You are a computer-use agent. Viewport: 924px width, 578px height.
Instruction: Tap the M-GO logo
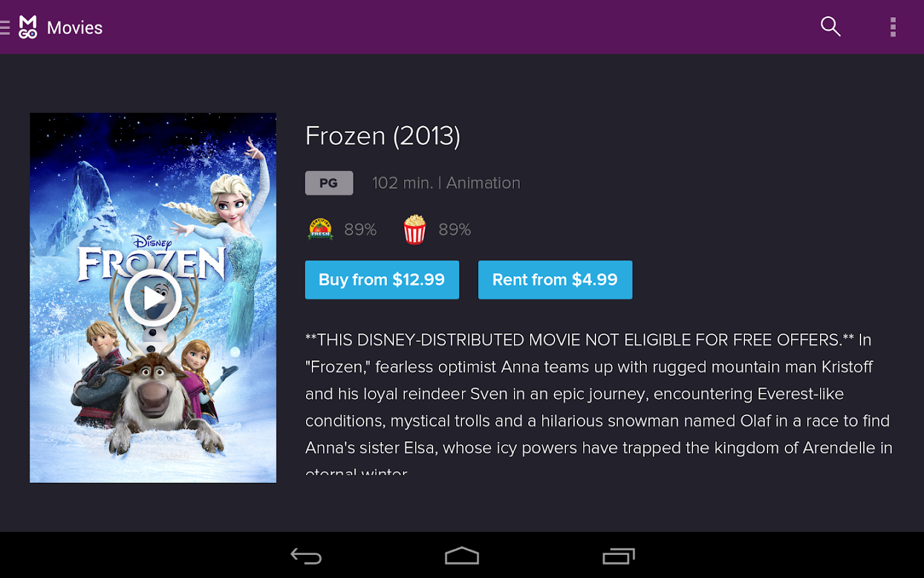(x=28, y=27)
